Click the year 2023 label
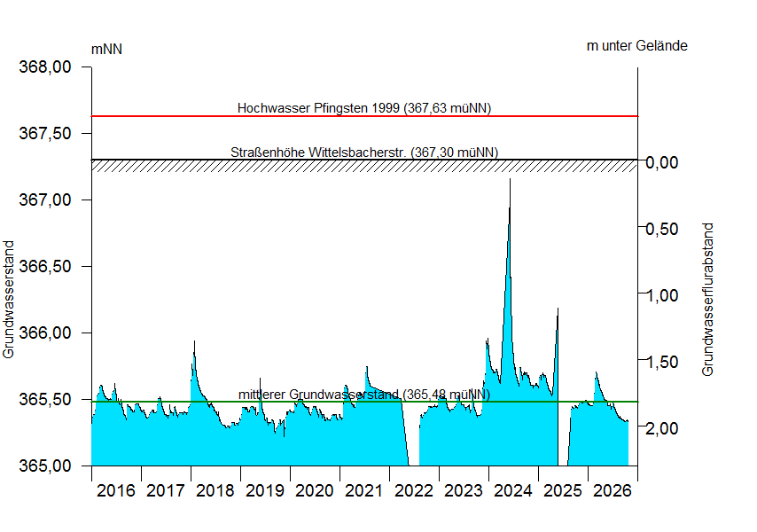The height and width of the screenshot is (532, 757). point(464,491)
